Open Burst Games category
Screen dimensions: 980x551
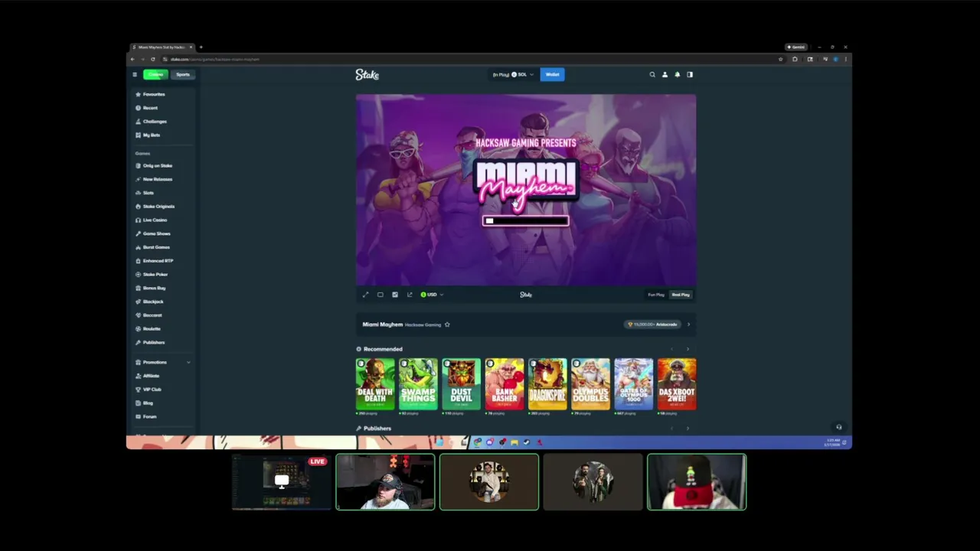[x=152, y=247]
